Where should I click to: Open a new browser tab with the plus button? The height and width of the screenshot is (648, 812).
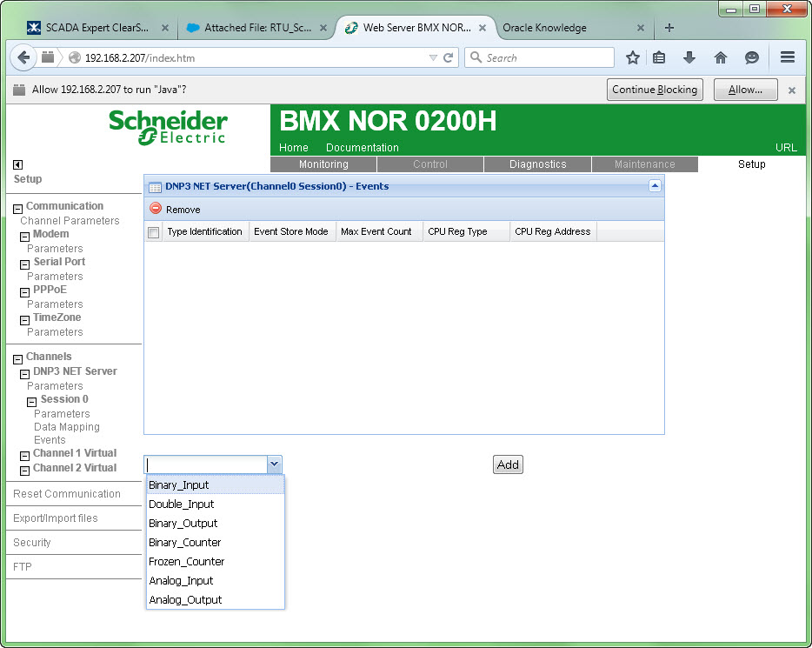coord(669,28)
